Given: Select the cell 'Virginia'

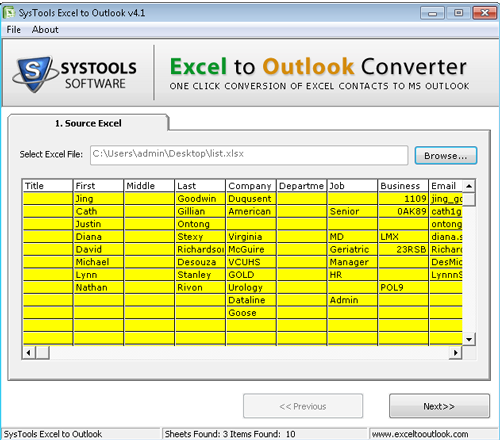Looking at the screenshot, I should click(251, 237).
